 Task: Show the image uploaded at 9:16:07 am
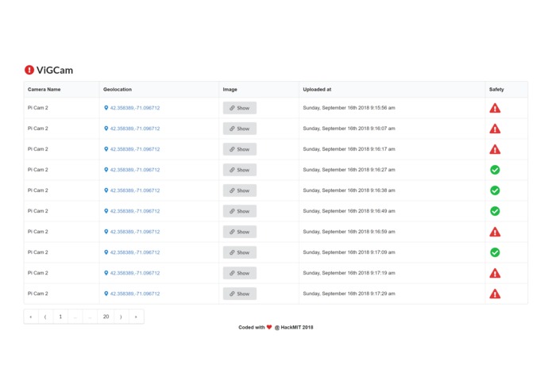point(240,129)
